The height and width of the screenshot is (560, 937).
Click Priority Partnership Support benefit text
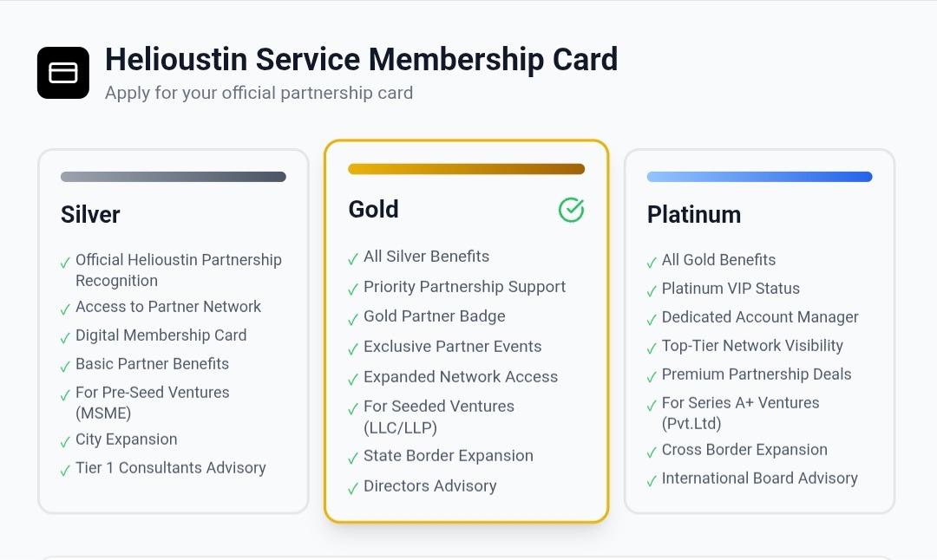click(x=464, y=287)
